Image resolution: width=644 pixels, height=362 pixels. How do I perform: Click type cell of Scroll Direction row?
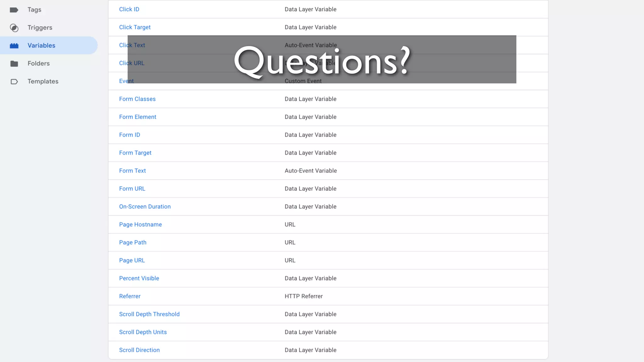[311, 349]
